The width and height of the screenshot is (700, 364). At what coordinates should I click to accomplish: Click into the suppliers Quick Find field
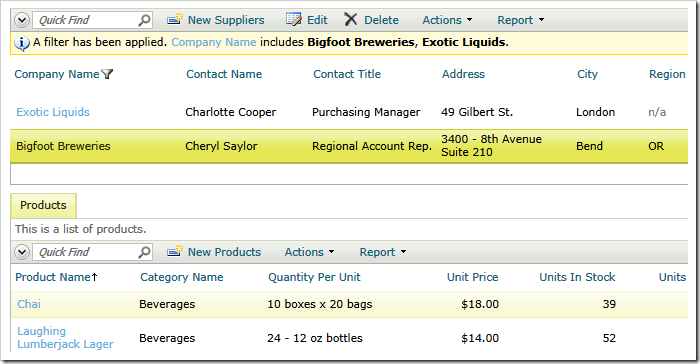86,20
